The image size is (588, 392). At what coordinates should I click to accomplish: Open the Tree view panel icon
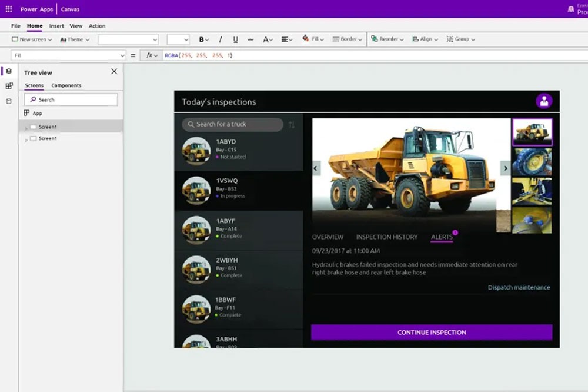(x=8, y=71)
